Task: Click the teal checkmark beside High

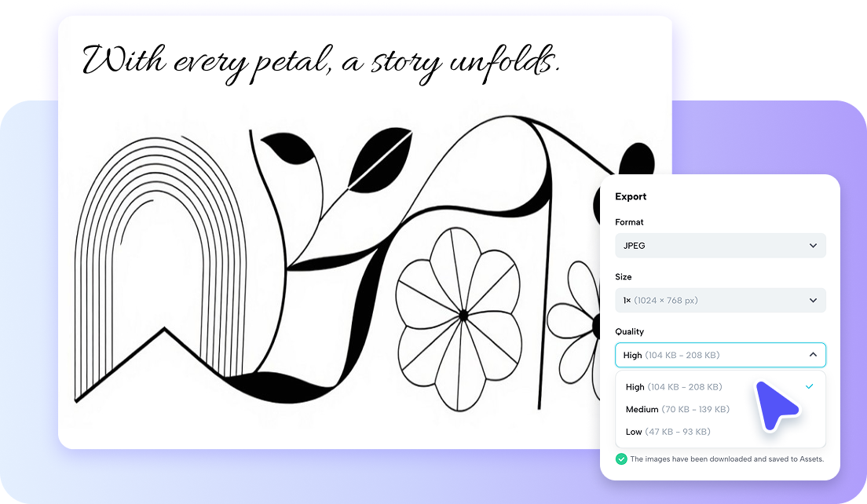Action: pyautogui.click(x=808, y=386)
